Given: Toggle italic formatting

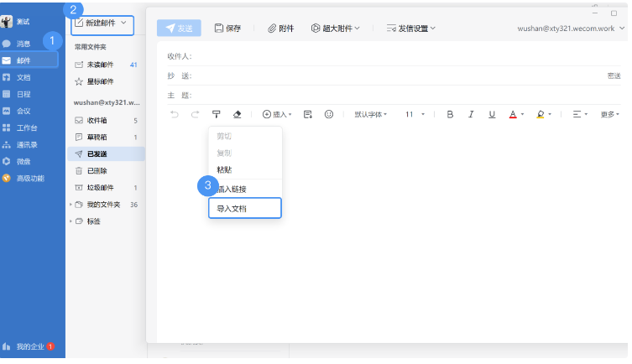Looking at the screenshot, I should coord(471,114).
